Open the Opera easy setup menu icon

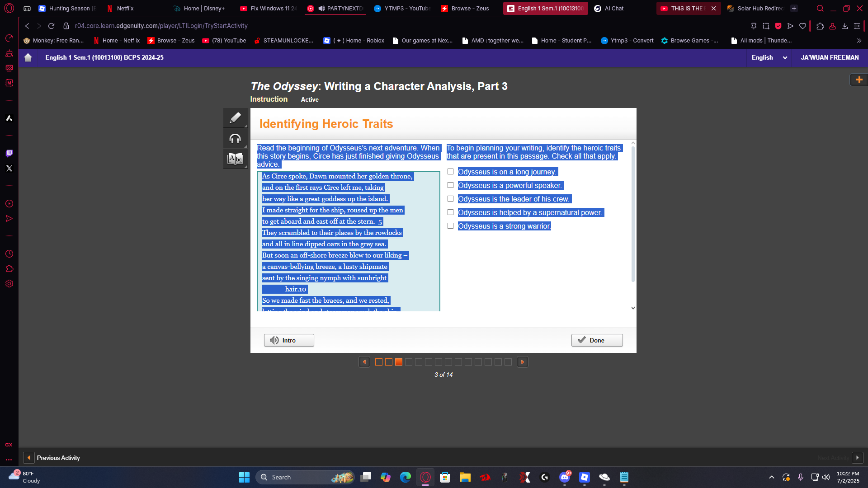tap(857, 26)
